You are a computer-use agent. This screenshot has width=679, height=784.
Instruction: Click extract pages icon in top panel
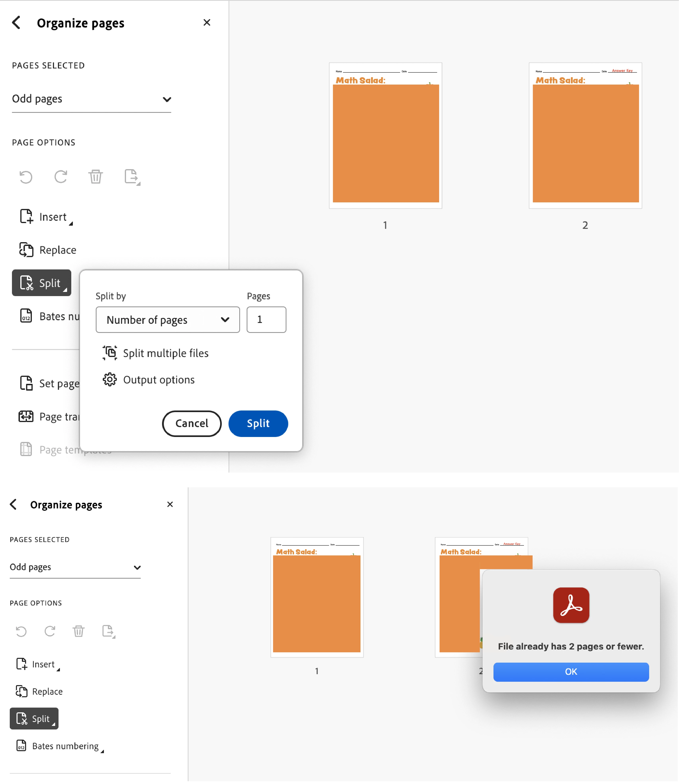[x=132, y=177]
